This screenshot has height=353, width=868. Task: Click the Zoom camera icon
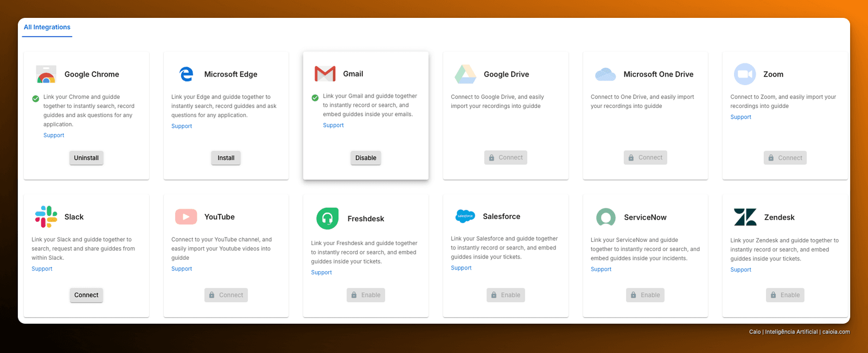pyautogui.click(x=745, y=74)
